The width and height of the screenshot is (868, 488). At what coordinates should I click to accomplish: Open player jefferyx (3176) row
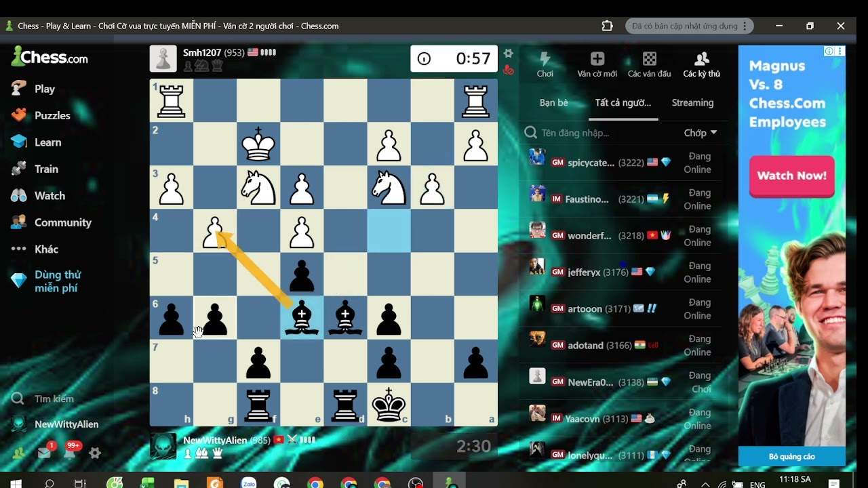623,272
